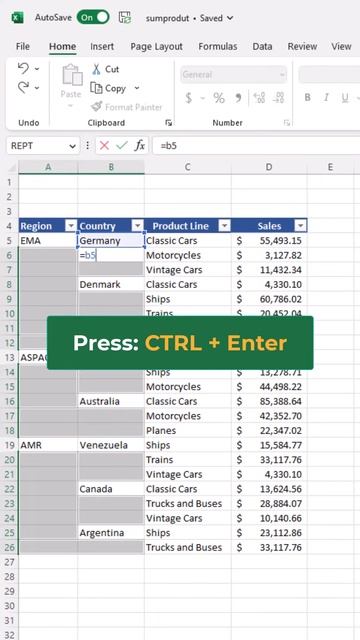Click the Insert Function fx icon
360x640 pixels.
(x=140, y=146)
